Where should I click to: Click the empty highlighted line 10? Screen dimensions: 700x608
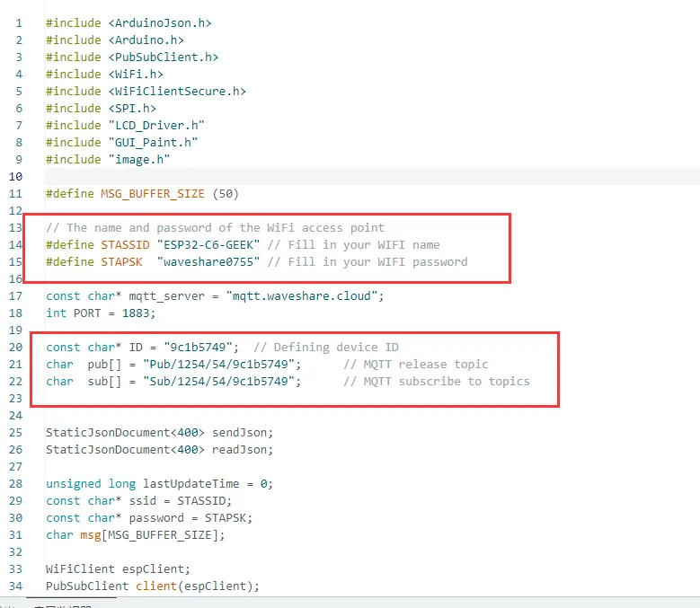point(359,176)
